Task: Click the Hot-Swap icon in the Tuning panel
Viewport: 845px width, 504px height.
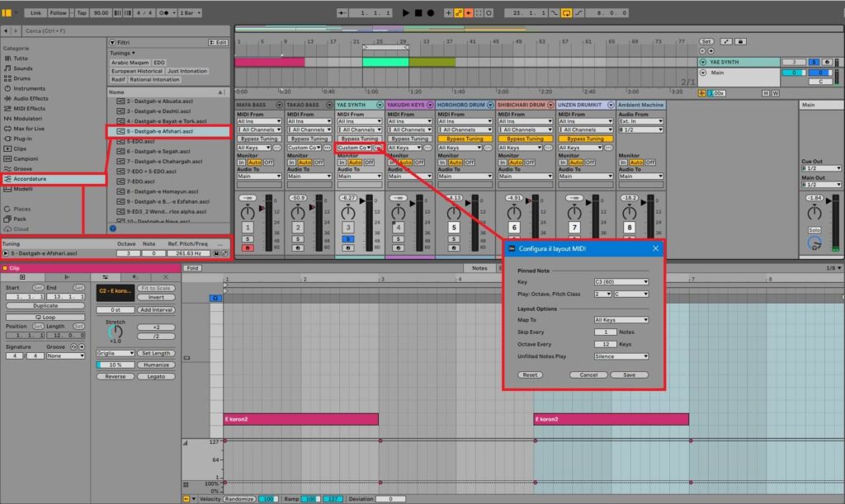Action: click(x=224, y=253)
